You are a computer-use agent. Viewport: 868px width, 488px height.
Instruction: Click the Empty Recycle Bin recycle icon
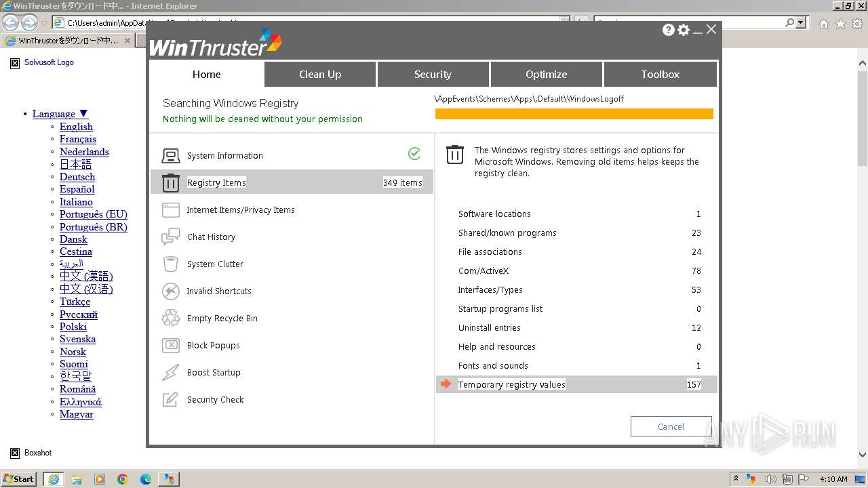point(170,318)
